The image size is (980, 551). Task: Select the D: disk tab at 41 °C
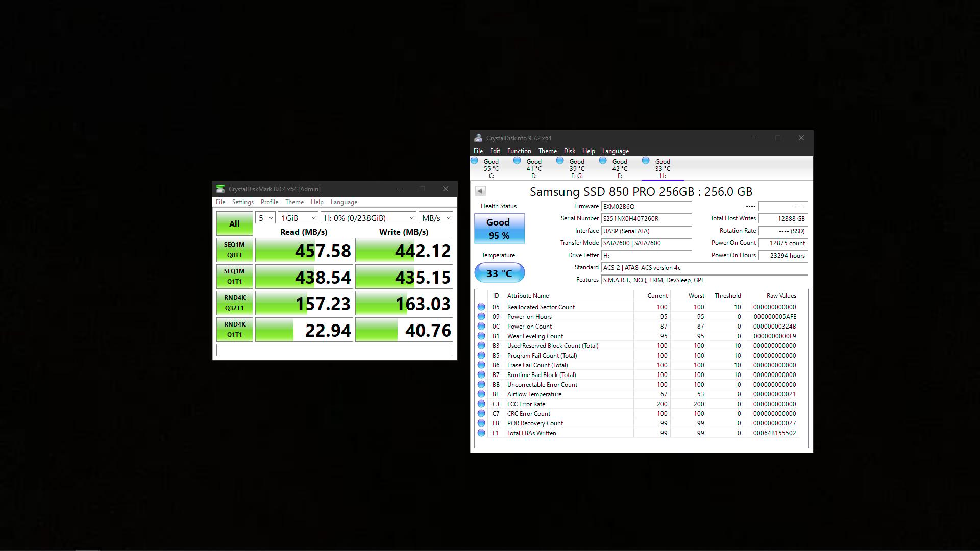pyautogui.click(x=534, y=168)
